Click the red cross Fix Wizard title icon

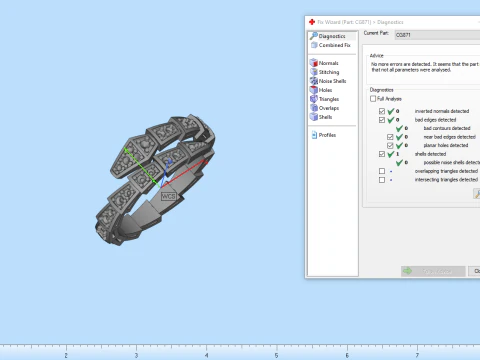(x=312, y=22)
